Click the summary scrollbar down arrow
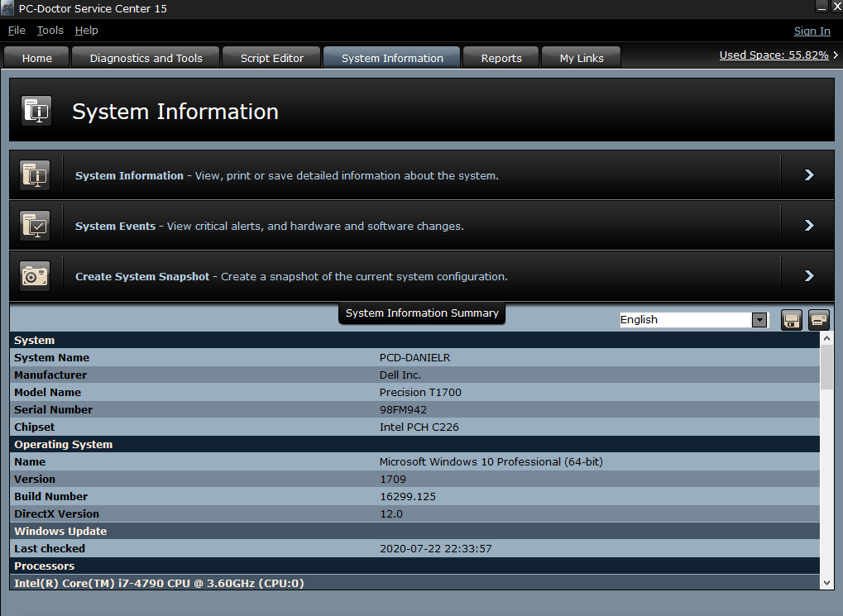 click(x=827, y=583)
